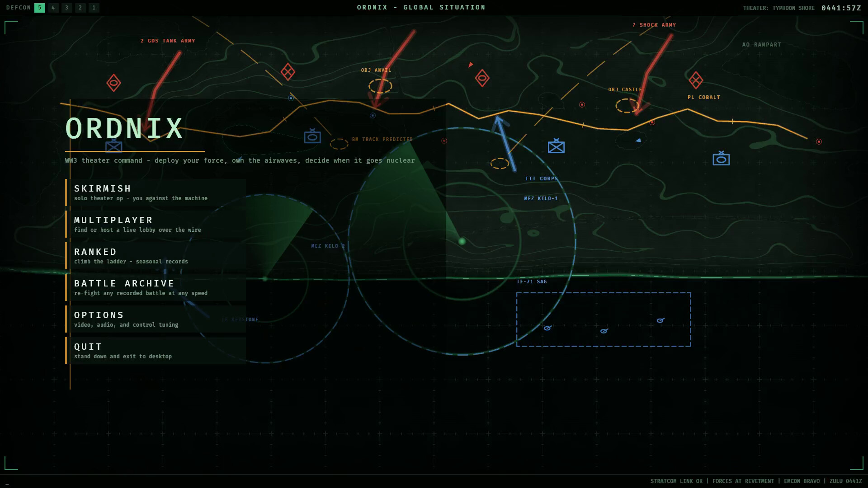
Task: Click the mission clock reading 0441:57Z
Action: [x=841, y=8]
